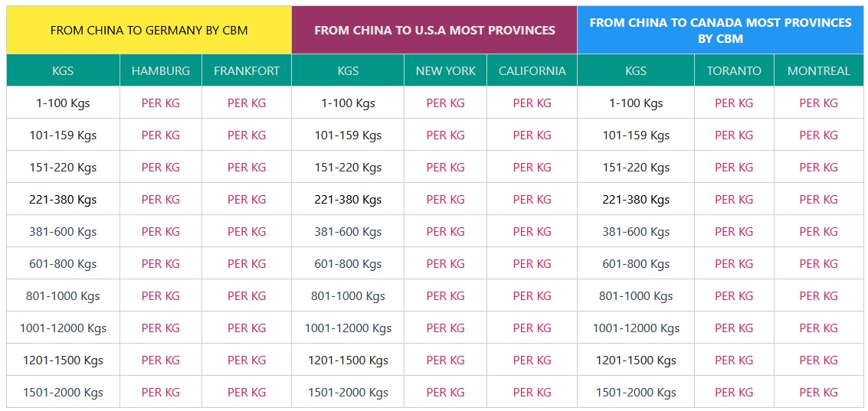Click 1201-1500 Kgs label in Canada table
This screenshot has width=868, height=411.
636,360
